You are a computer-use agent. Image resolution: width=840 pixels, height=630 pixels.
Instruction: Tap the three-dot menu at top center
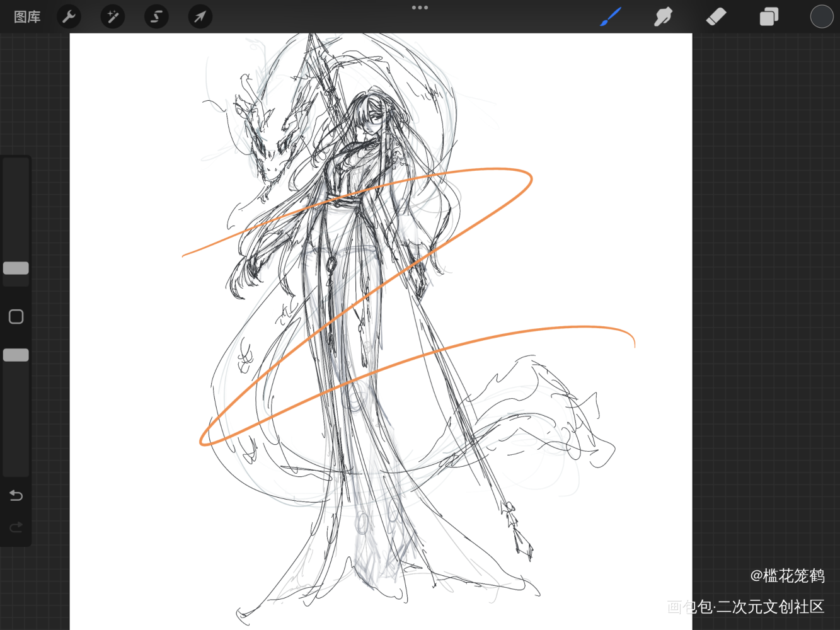click(x=420, y=8)
